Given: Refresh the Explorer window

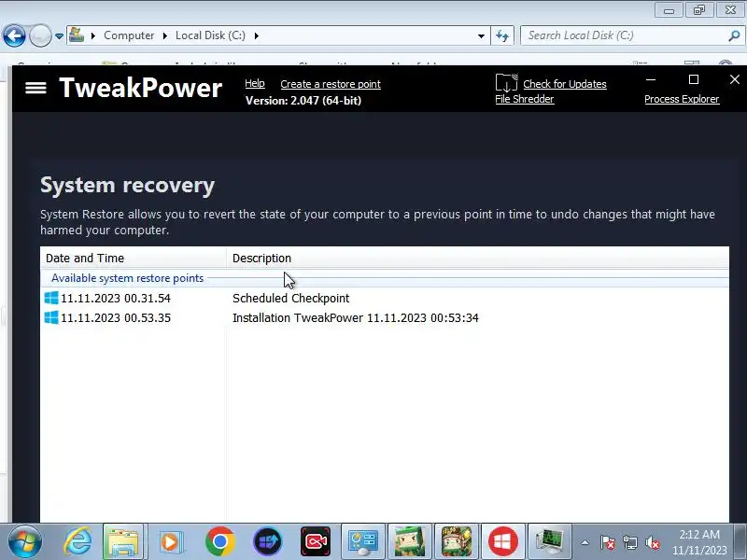Looking at the screenshot, I should point(502,35).
